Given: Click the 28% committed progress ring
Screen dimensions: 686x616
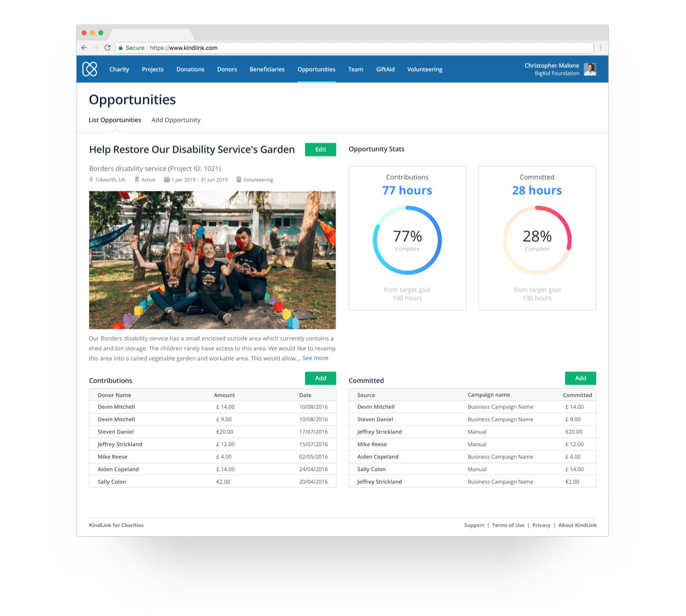Looking at the screenshot, I should [537, 240].
